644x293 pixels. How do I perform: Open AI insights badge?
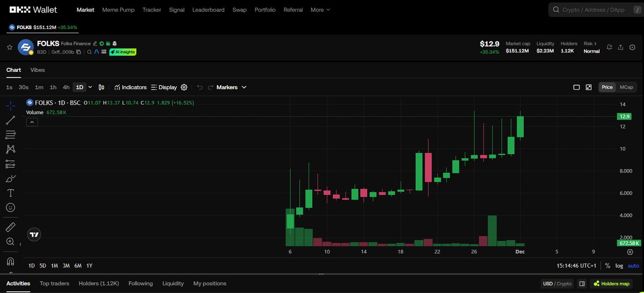[123, 52]
